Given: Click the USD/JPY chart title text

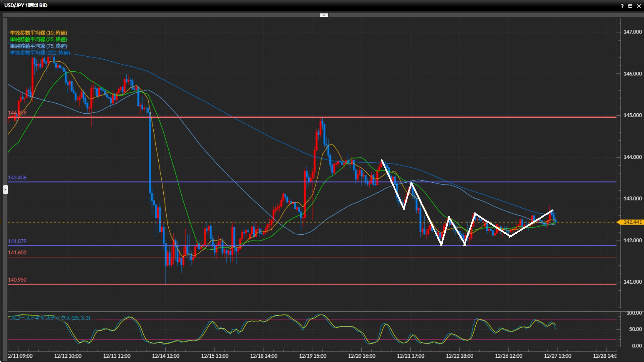Looking at the screenshot, I should [x=26, y=5].
